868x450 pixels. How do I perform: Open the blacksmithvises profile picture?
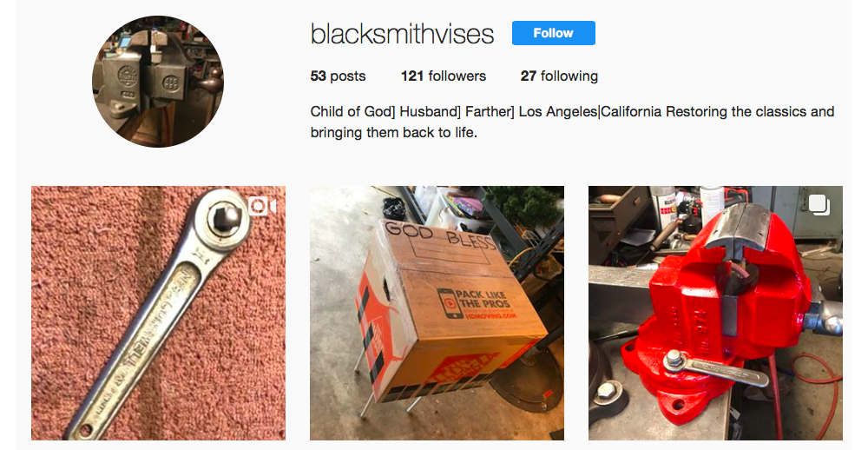point(158,82)
